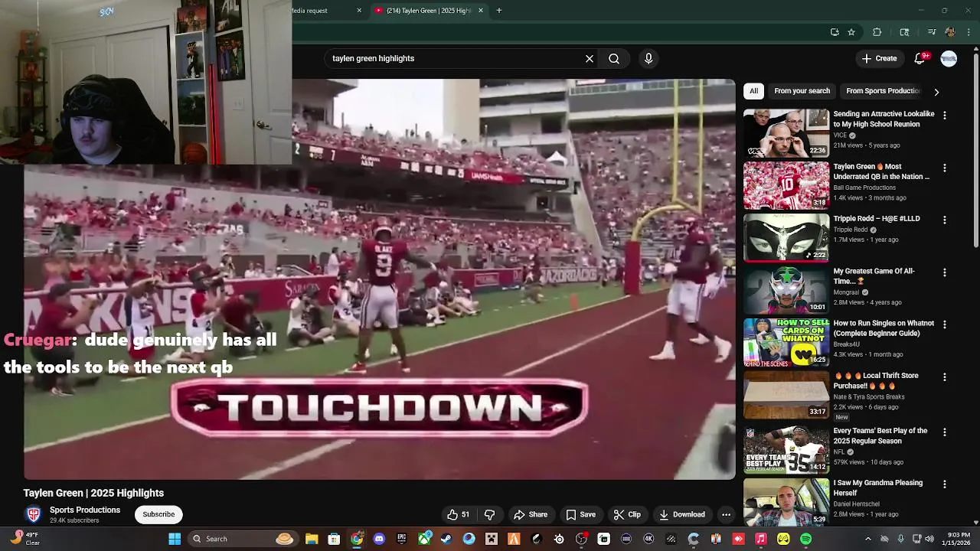Screen dimensions: 980x551
Task: Open options for My Greatest Game video
Action: click(x=944, y=272)
